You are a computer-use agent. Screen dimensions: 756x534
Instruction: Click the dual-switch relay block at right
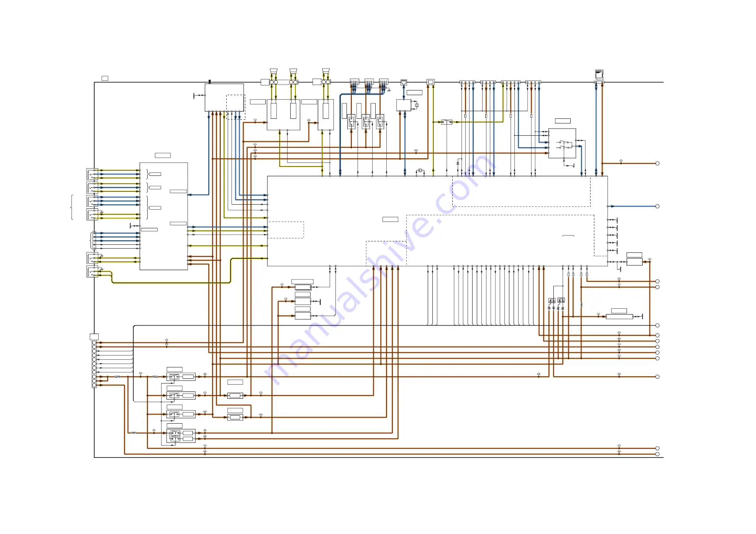click(562, 143)
